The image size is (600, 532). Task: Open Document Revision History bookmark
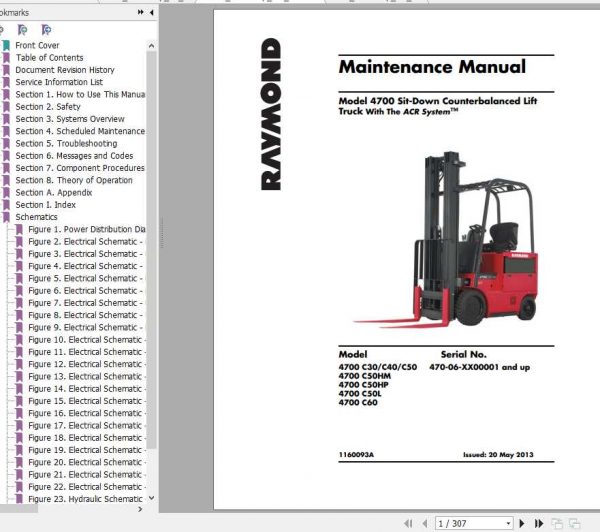(x=65, y=70)
